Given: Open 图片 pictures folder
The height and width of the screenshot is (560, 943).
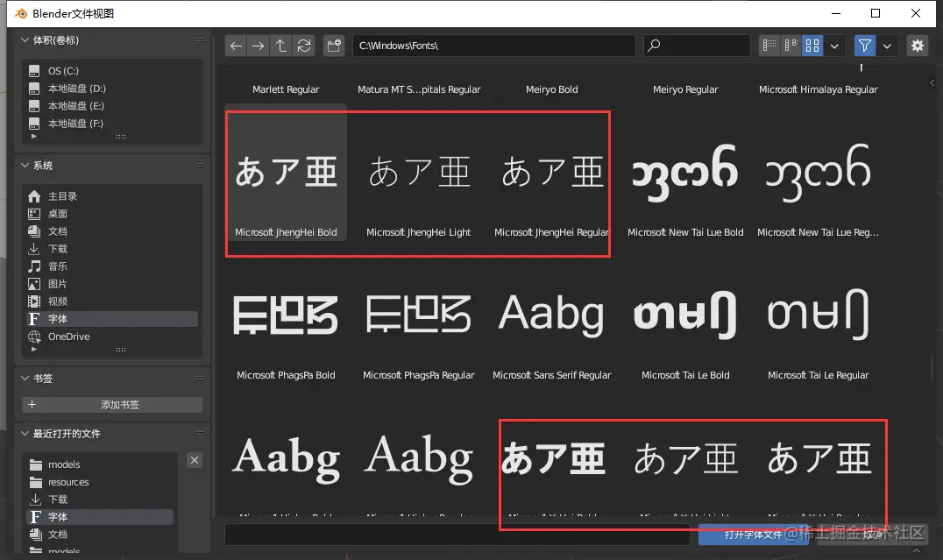Looking at the screenshot, I should pyautogui.click(x=112, y=283).
